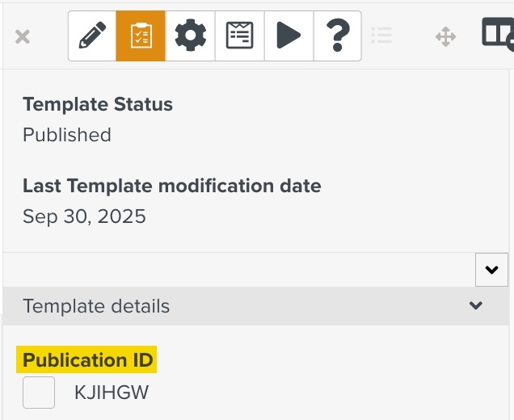
Task: Click the Sep 30, 2025 date value
Action: 84,216
